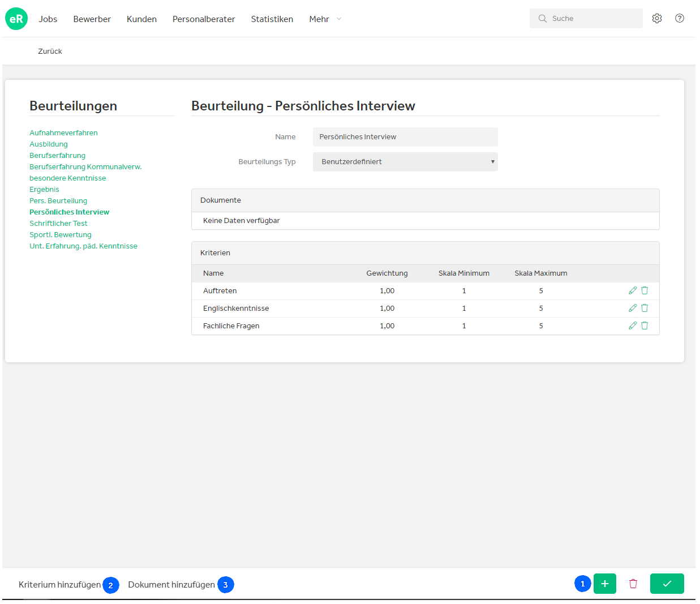
Task: Edit the Fachliche Fragen criterion pencil icon
Action: [x=633, y=325]
